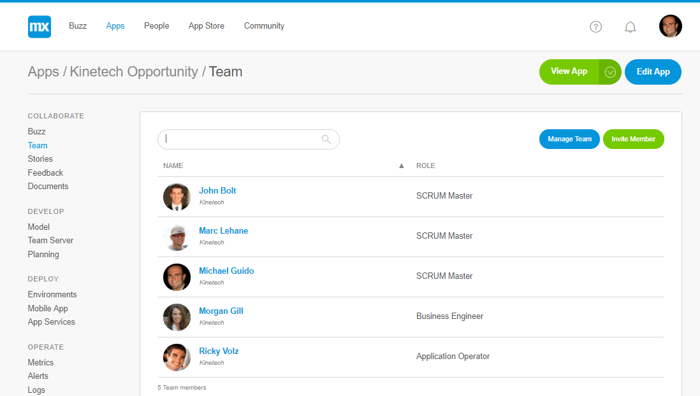Open the help question mark icon
700x396 pixels.
tap(596, 27)
